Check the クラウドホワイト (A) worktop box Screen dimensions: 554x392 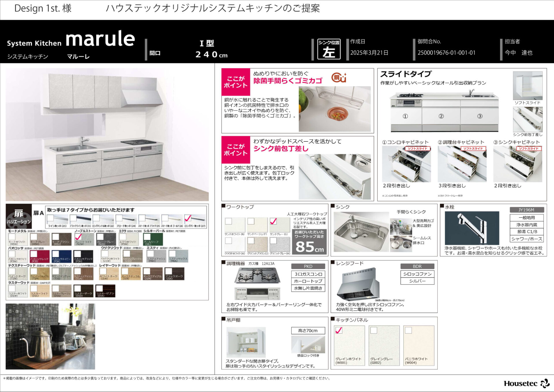pyautogui.click(x=229, y=240)
